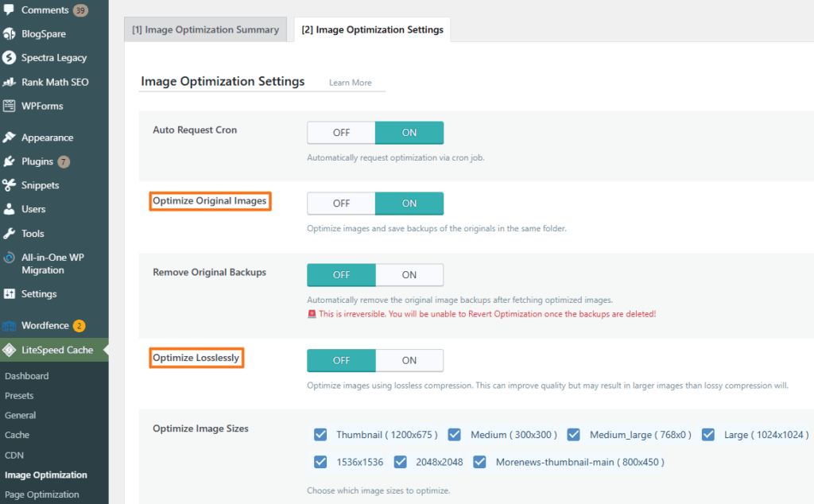Viewport: 814px width, 504px height.
Task: Select the Image Optimization Settings tab
Action: tap(372, 29)
